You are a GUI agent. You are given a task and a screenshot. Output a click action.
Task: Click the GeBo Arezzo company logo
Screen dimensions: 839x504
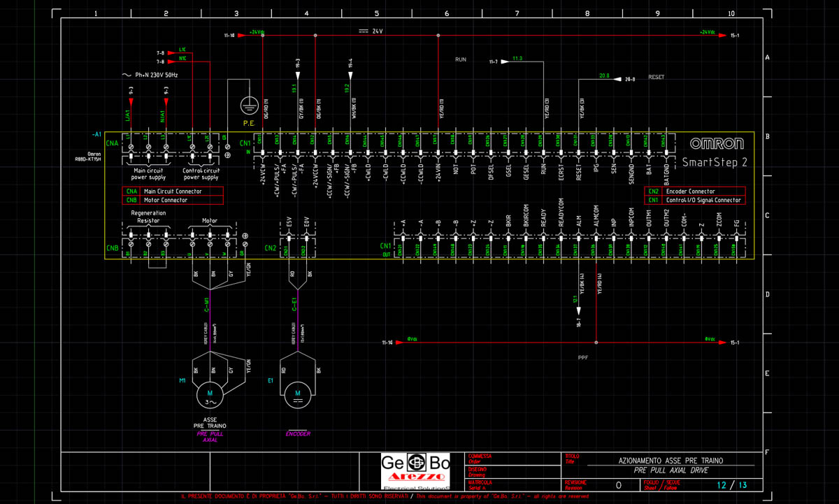[415, 470]
